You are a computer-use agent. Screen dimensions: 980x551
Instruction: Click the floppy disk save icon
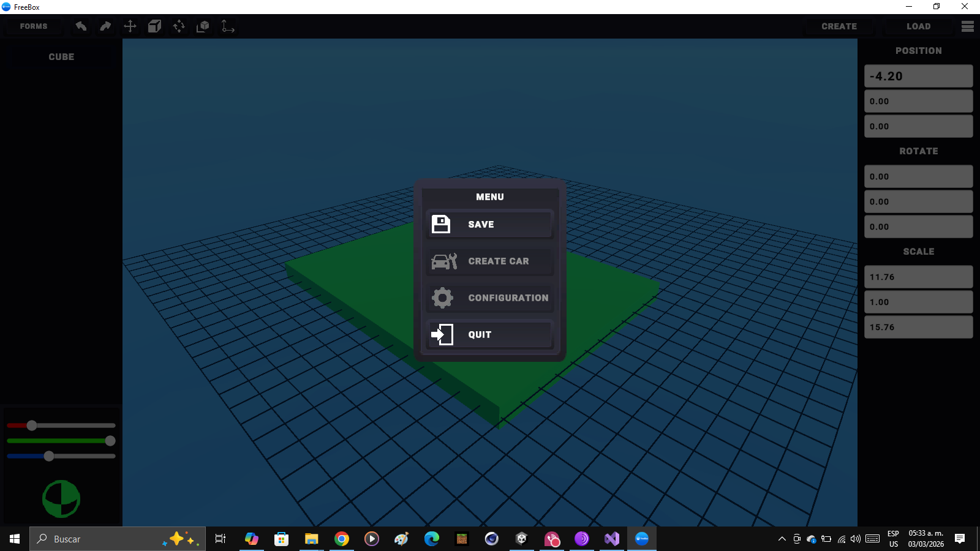tap(441, 224)
